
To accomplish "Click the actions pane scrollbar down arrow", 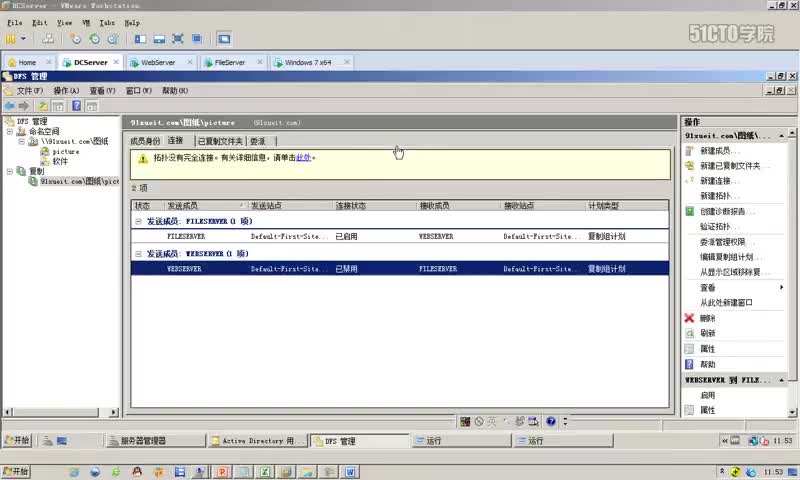I will [792, 412].
